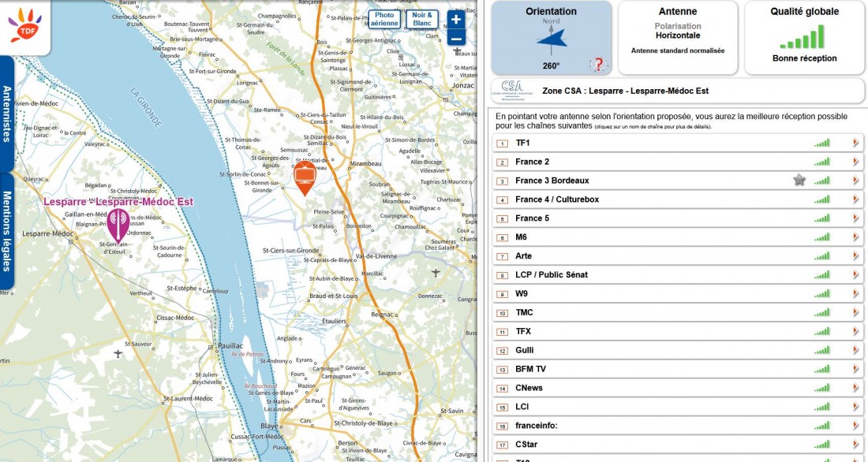
Task: Click St-Ciers-sur-Gironde label on map
Action: tap(290, 251)
